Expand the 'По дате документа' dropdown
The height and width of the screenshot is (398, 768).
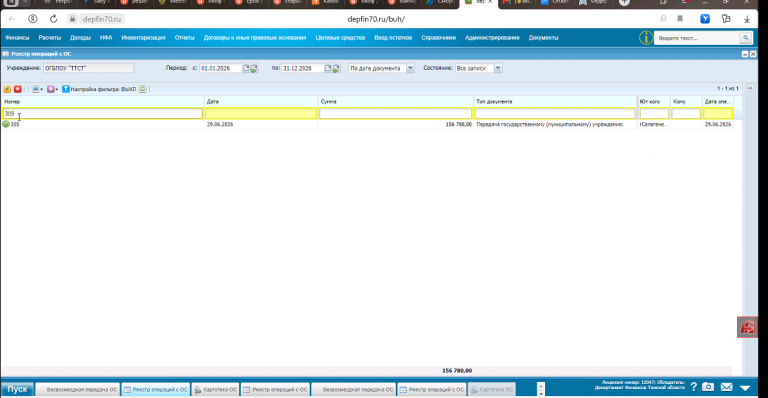point(410,68)
